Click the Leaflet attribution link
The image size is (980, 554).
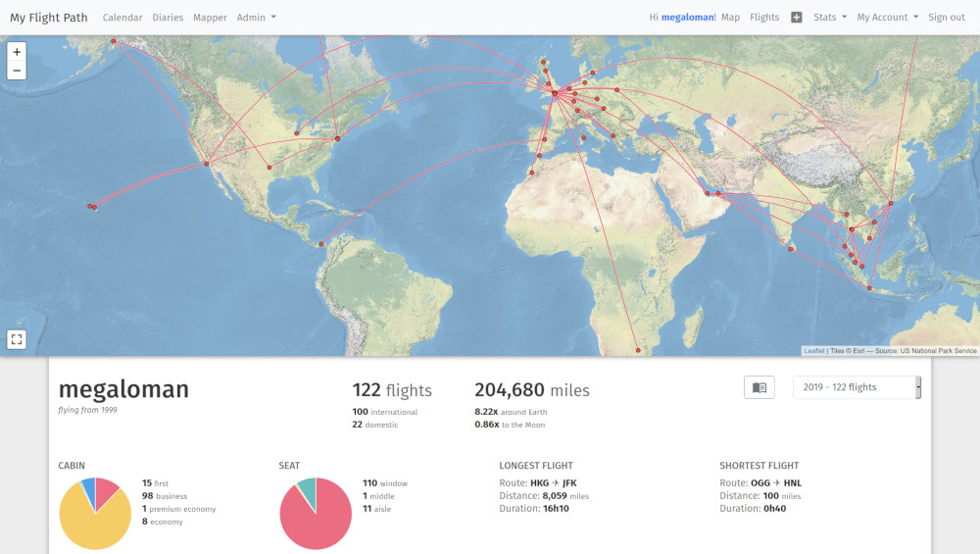[x=813, y=350]
